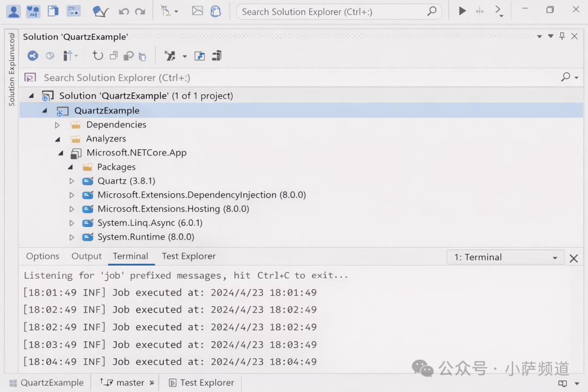Collapse the QuartzExample project arrow

[x=45, y=111]
